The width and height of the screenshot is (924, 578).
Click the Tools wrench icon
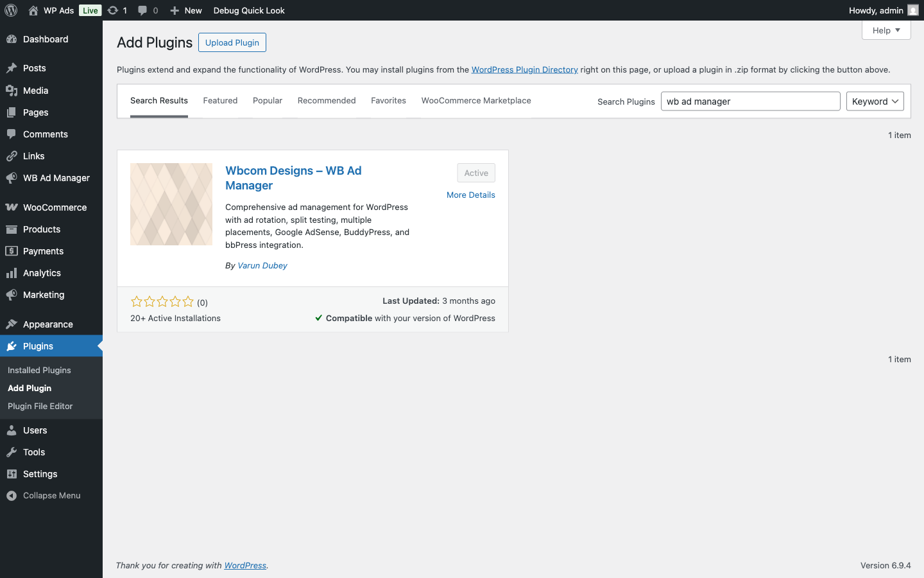click(12, 452)
